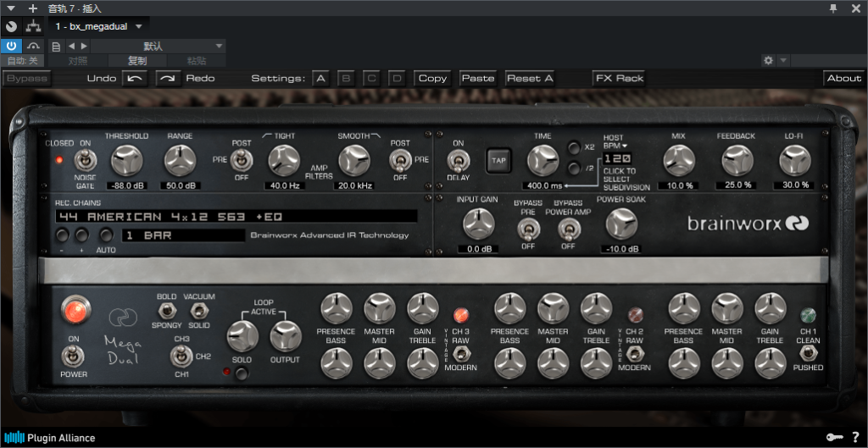
Task: Open the About page
Action: point(844,78)
